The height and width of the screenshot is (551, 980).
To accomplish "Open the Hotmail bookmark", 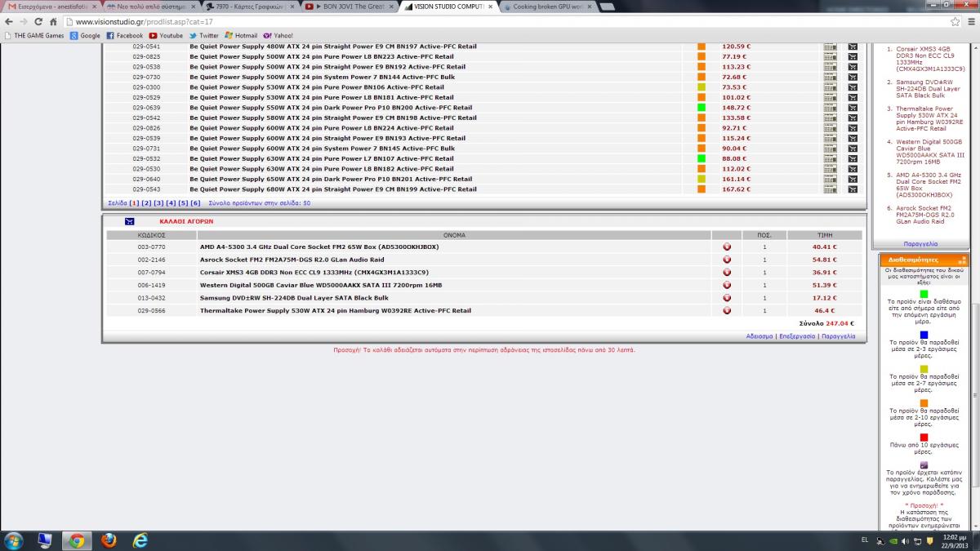I will click(240, 36).
